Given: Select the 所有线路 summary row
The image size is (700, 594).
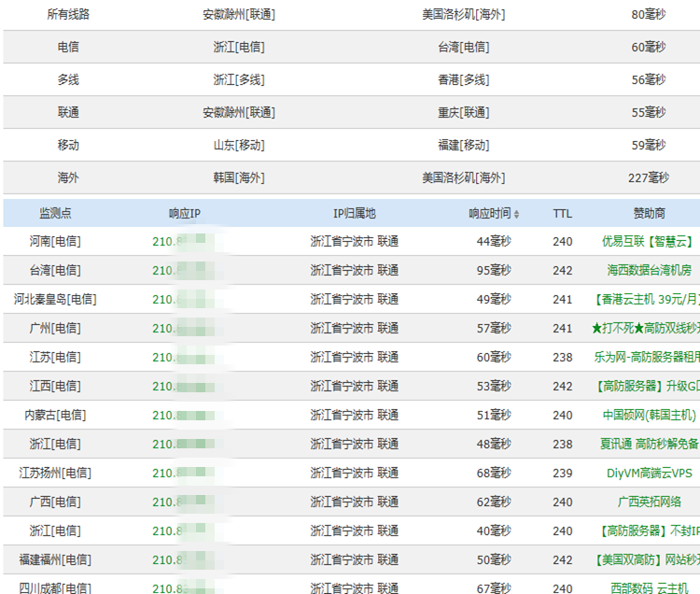Looking at the screenshot, I should (x=351, y=15).
